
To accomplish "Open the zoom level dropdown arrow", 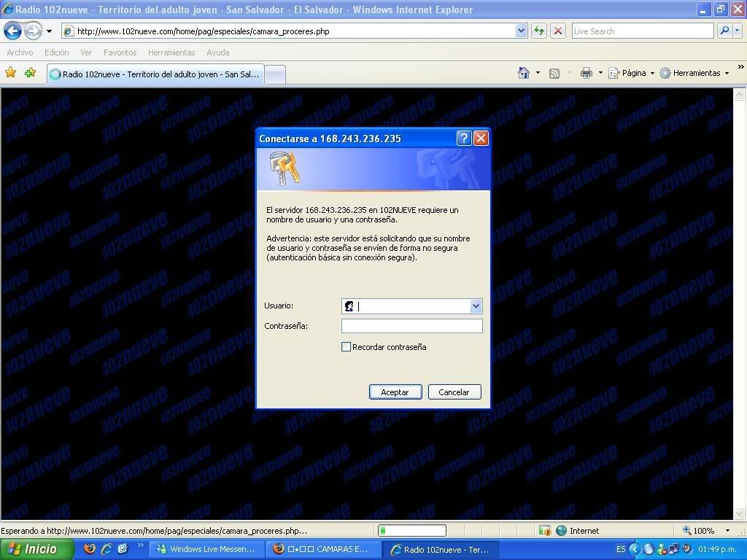I will (727, 531).
